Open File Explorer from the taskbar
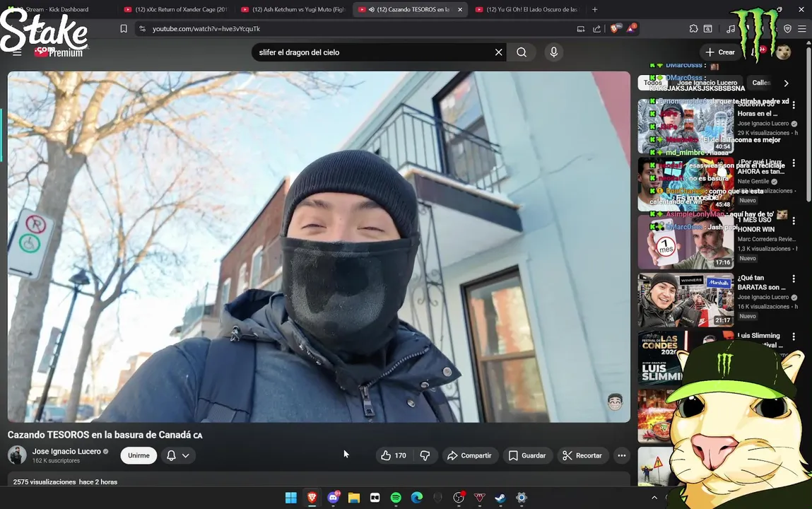The height and width of the screenshot is (509, 812). [x=353, y=498]
